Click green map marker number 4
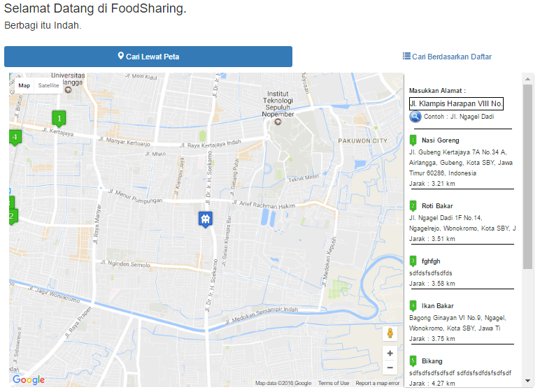 pyautogui.click(x=15, y=138)
